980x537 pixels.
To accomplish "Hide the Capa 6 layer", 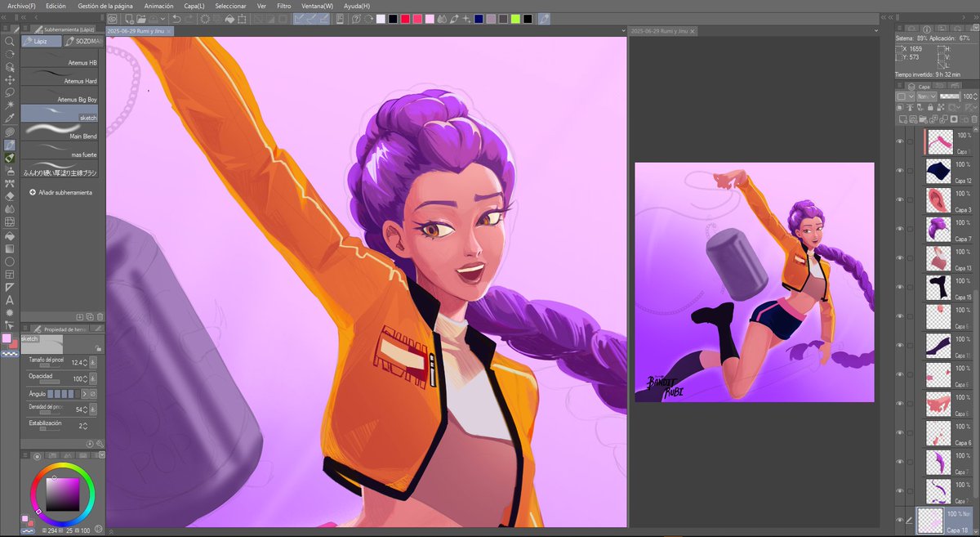I will coord(901,432).
